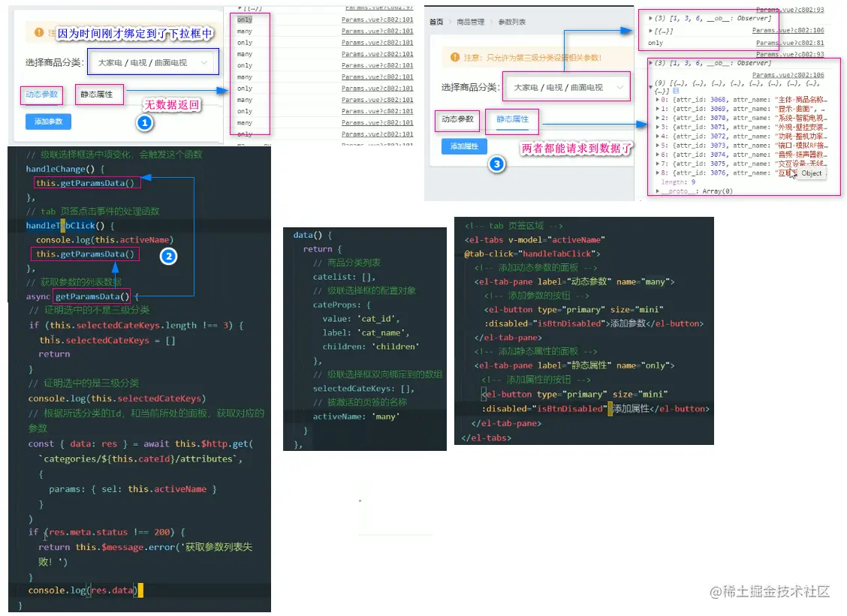Click only log line beside Params.vue?c802:81
This screenshot has width=847, height=616.
pyautogui.click(x=656, y=44)
